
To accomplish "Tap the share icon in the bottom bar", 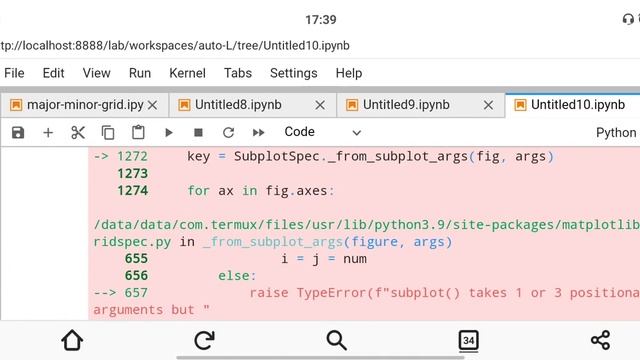I will (x=600, y=340).
